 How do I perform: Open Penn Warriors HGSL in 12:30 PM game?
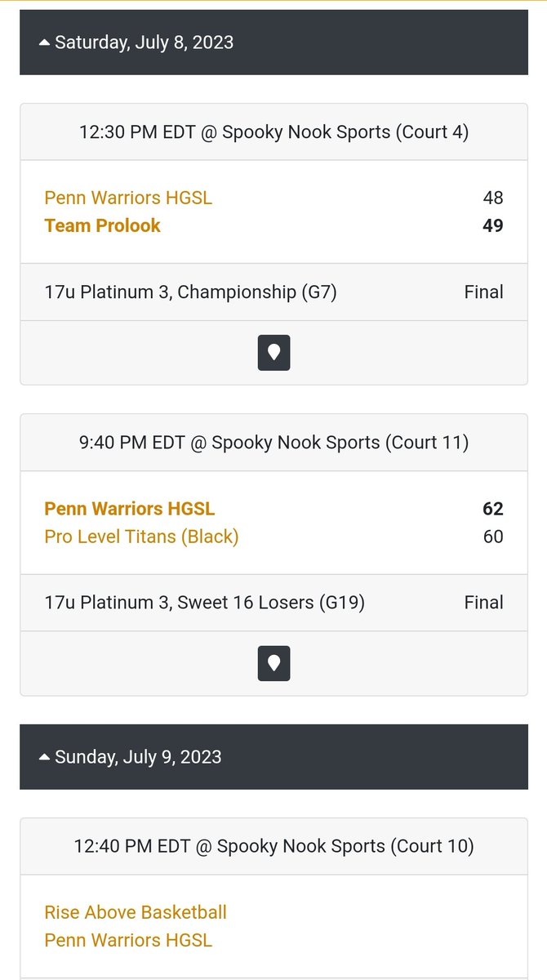pos(128,198)
